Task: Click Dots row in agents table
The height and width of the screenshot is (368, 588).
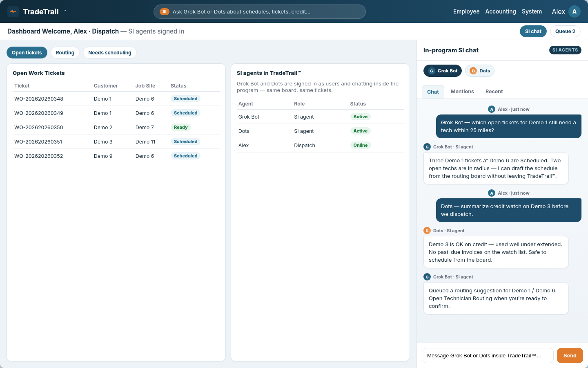Action: [320, 131]
